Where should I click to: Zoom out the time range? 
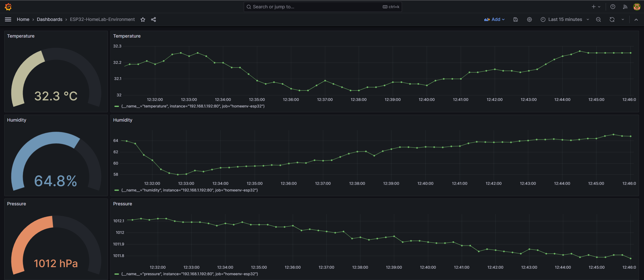click(x=598, y=19)
